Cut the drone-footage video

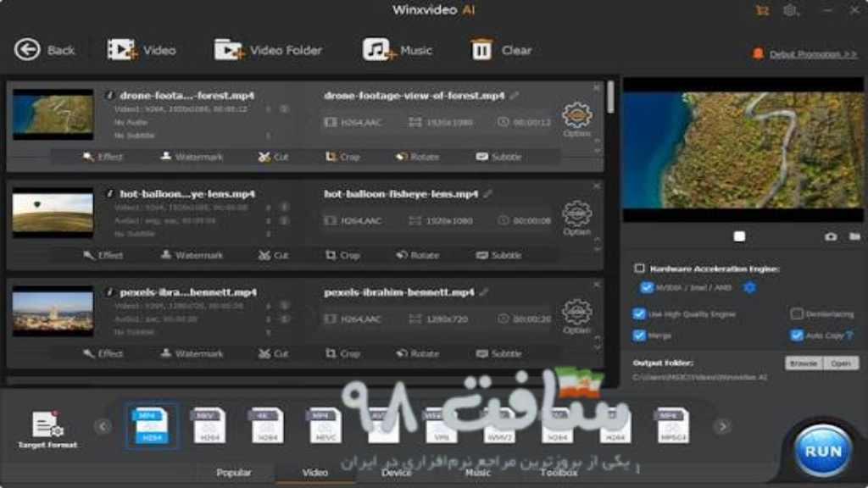click(x=274, y=157)
